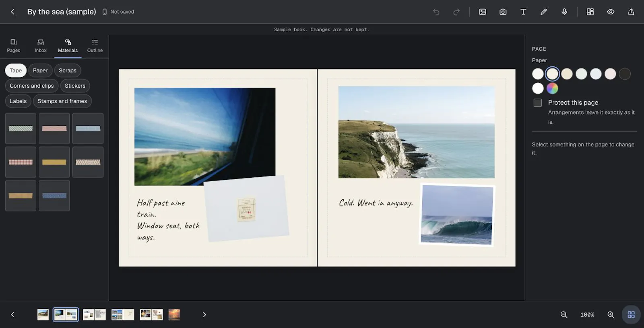
Task: Choose the Labels material filter
Action: coord(18,101)
